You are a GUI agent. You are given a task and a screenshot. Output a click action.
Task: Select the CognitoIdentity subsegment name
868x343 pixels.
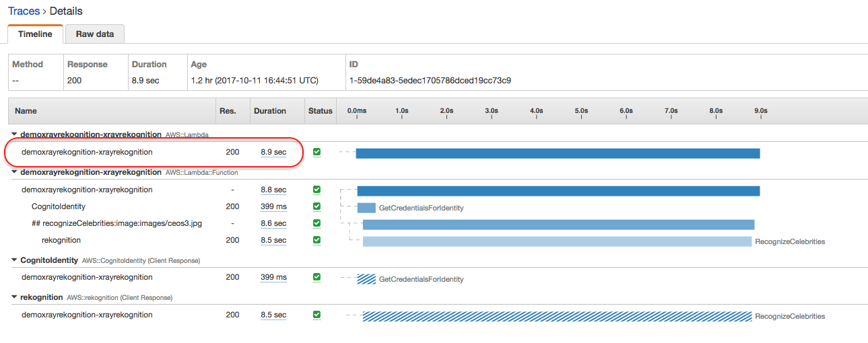tap(59, 206)
